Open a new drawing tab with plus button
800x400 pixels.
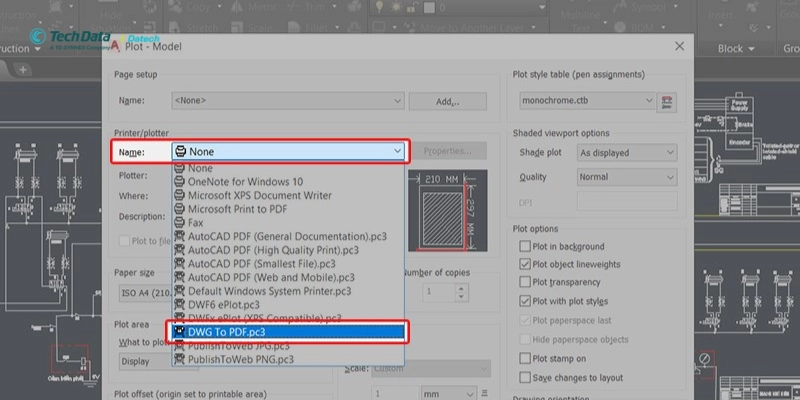22,69
